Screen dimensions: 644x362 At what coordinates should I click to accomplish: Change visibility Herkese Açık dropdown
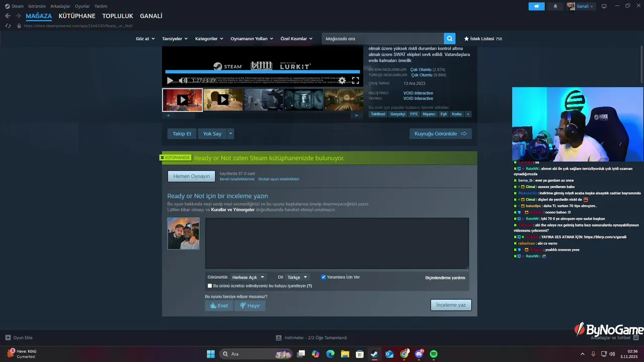point(249,277)
